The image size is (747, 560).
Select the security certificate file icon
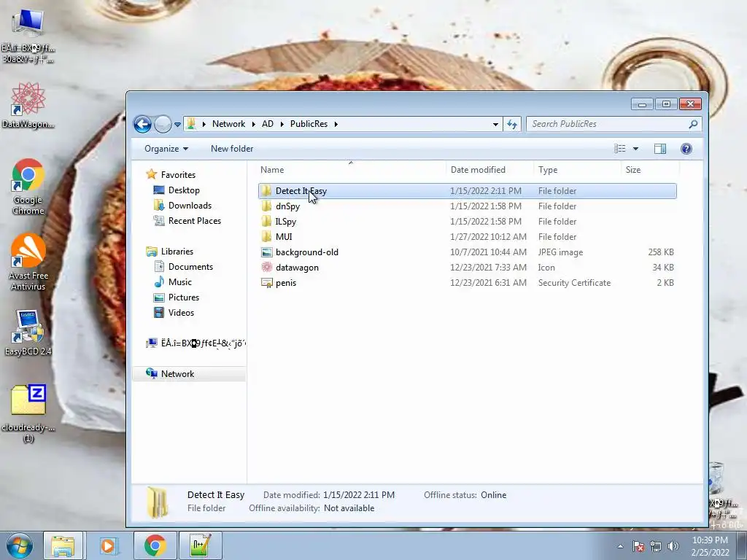(267, 283)
